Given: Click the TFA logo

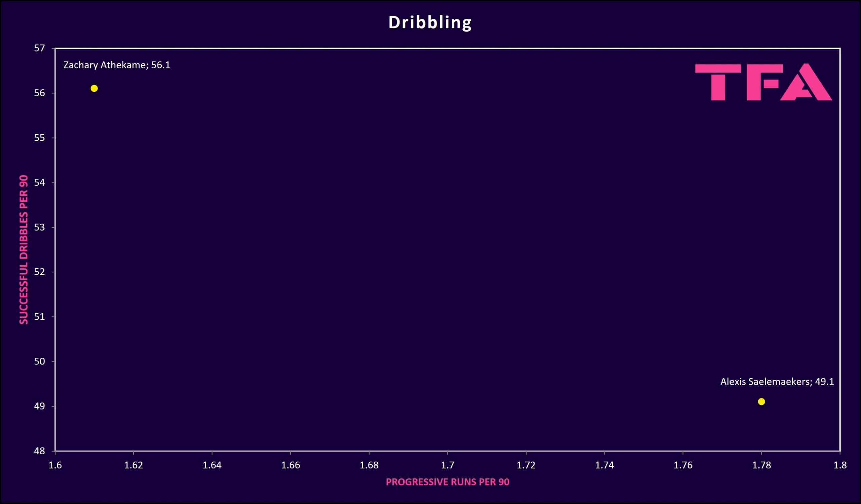Looking at the screenshot, I should (763, 82).
